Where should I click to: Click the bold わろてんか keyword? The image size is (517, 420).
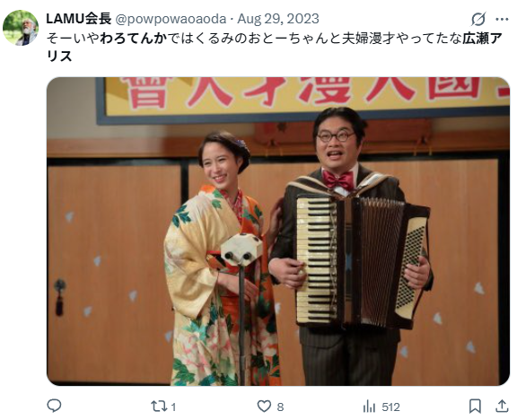coord(134,39)
